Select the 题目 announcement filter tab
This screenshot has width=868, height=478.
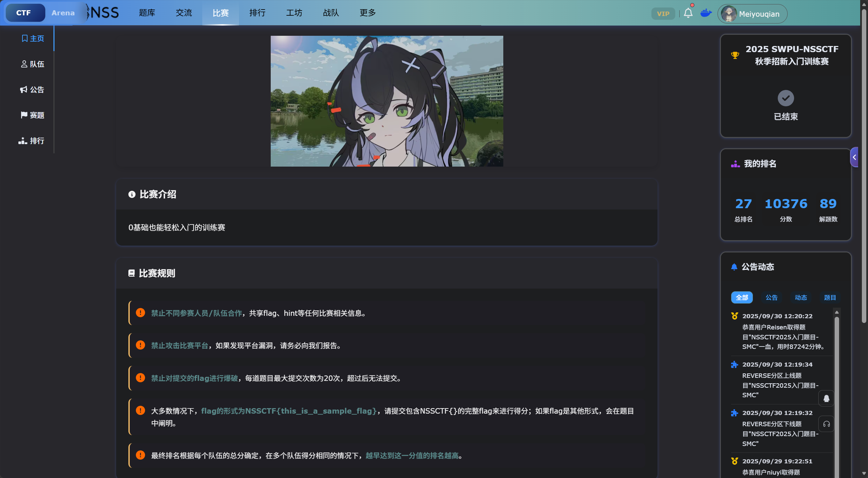click(x=830, y=297)
